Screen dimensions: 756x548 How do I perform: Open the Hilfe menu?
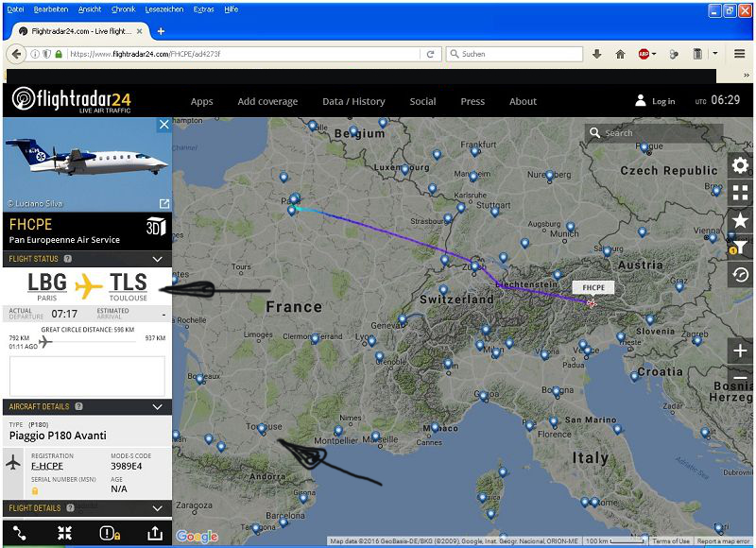pyautogui.click(x=232, y=9)
